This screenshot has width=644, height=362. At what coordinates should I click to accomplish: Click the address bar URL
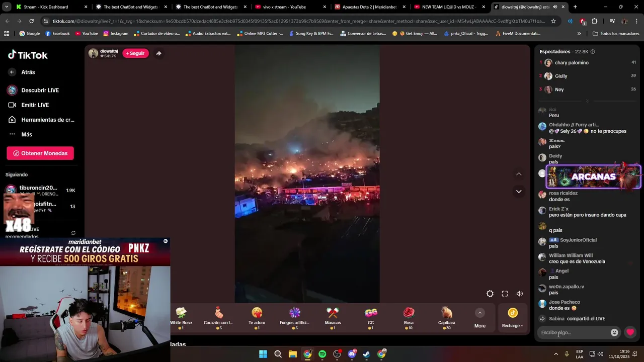(299, 21)
